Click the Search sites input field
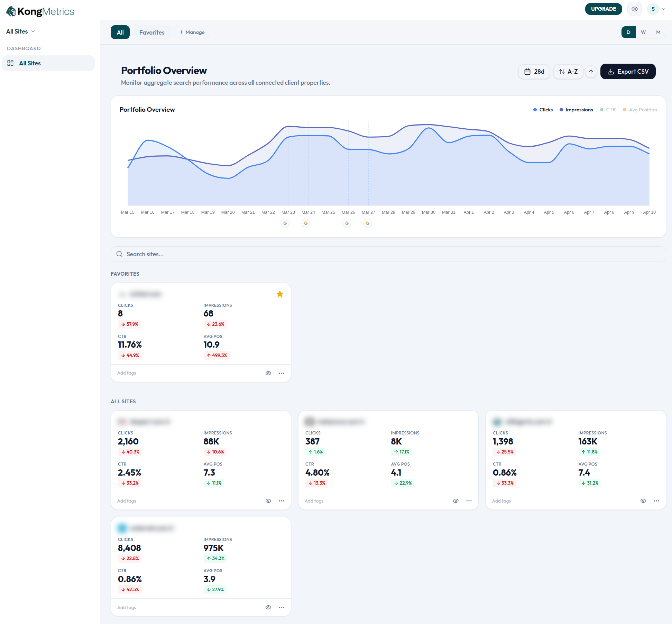 pyautogui.click(x=242, y=254)
